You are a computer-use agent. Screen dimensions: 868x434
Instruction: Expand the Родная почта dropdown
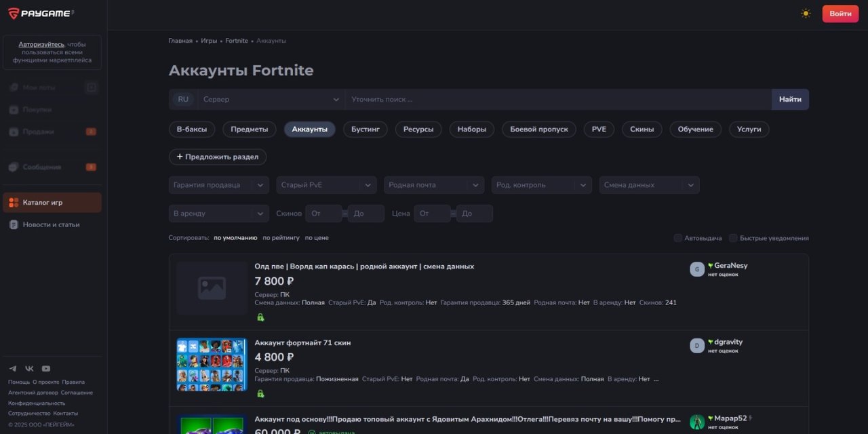[433, 184]
